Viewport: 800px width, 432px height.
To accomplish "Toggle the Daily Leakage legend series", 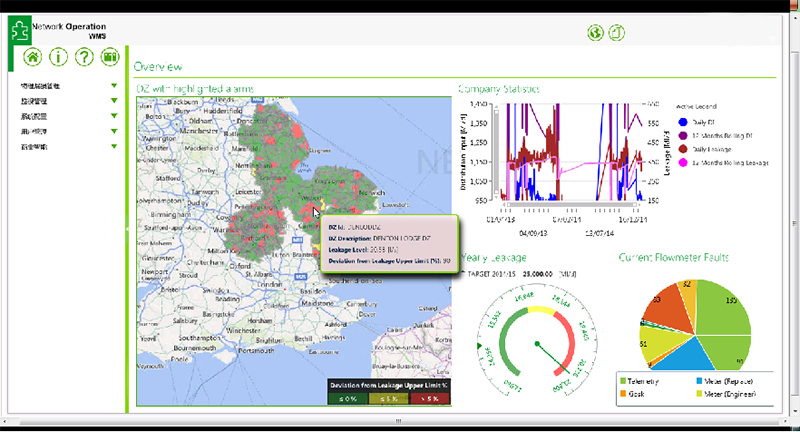I will pyautogui.click(x=683, y=147).
